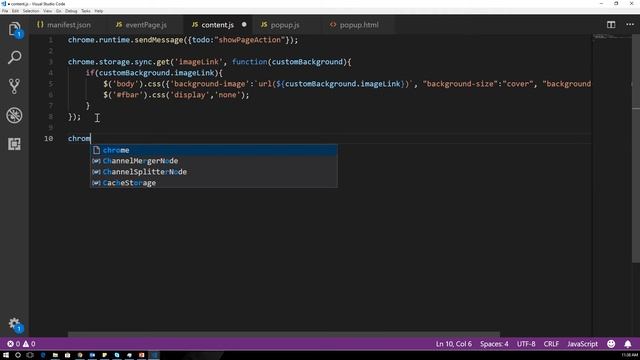This screenshot has height=360, width=640.
Task: Choose 'ChannelSplitterNode' suggestion
Action: (213, 172)
